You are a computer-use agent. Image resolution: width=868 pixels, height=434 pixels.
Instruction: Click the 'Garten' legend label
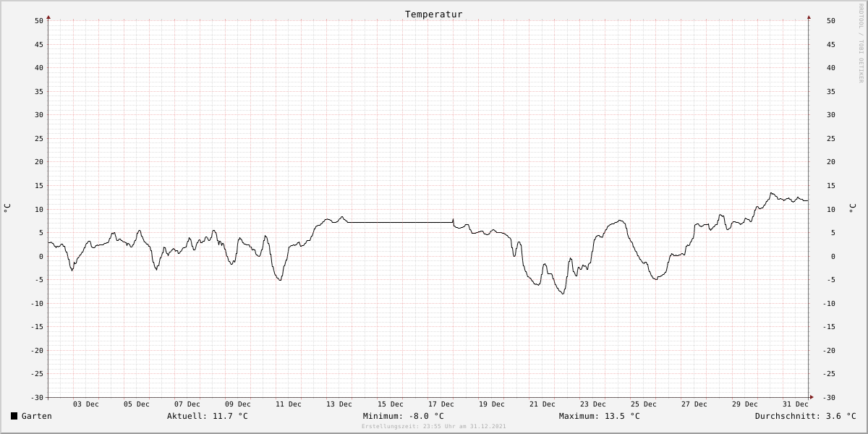tap(37, 416)
